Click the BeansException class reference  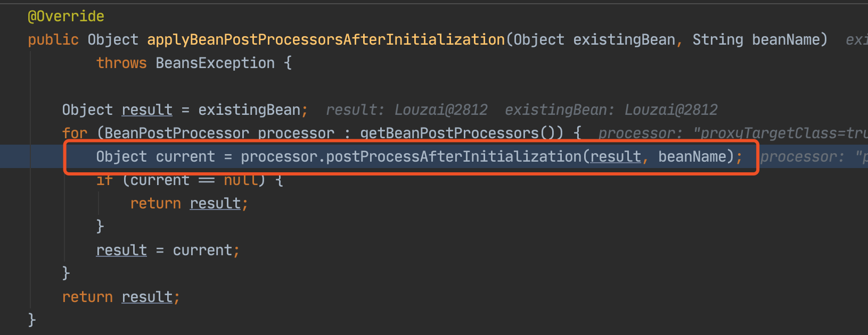pyautogui.click(x=215, y=63)
